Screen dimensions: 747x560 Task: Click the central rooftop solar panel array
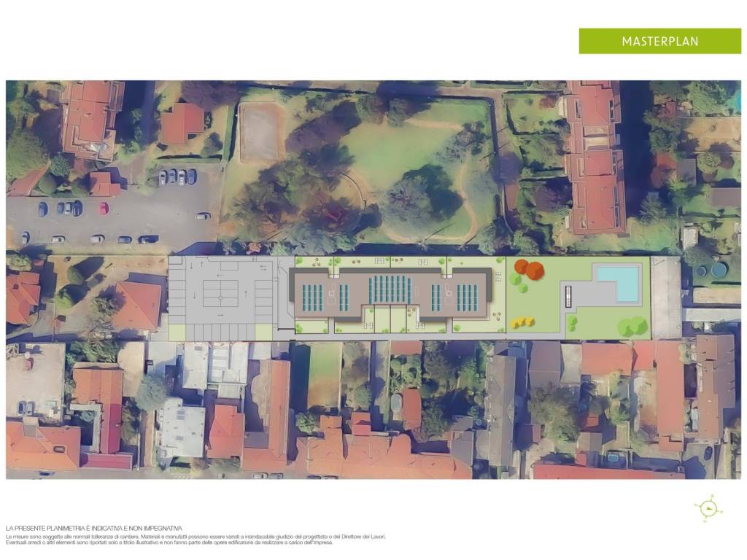tap(390, 290)
